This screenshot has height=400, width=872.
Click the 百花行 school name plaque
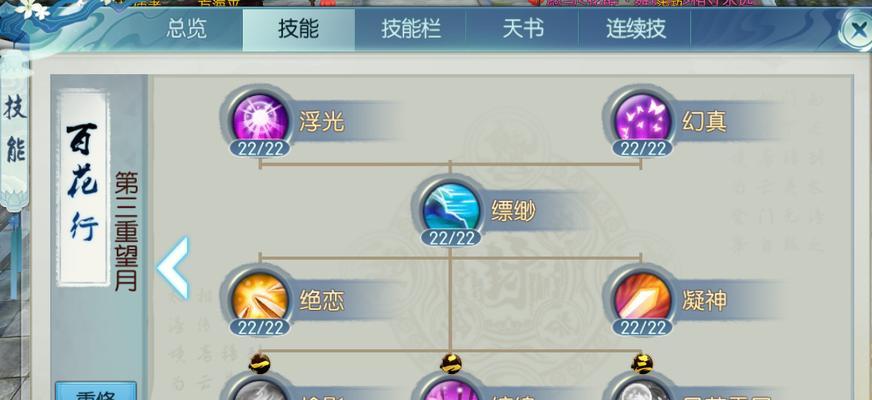click(83, 188)
